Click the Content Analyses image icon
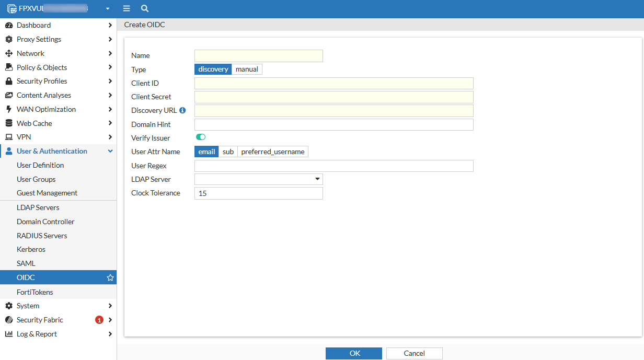Image resolution: width=644 pixels, height=360 pixels. [9, 95]
